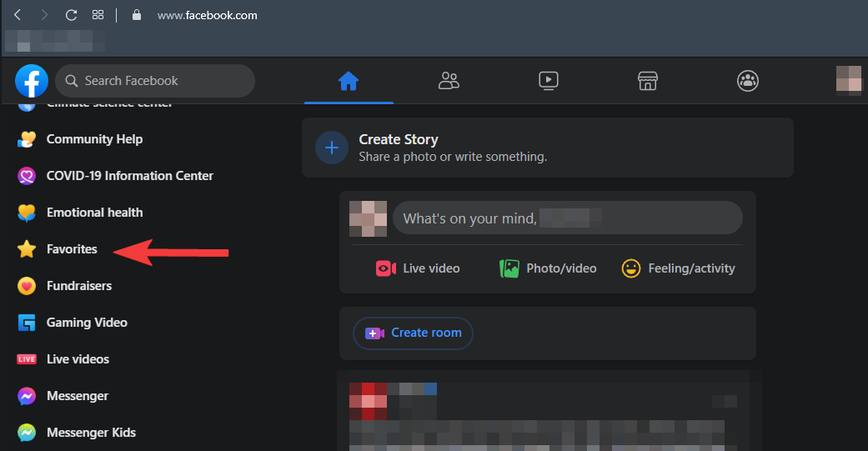Image resolution: width=868 pixels, height=451 pixels.
Task: Click the site security padlock icon
Action: pyautogui.click(x=137, y=15)
